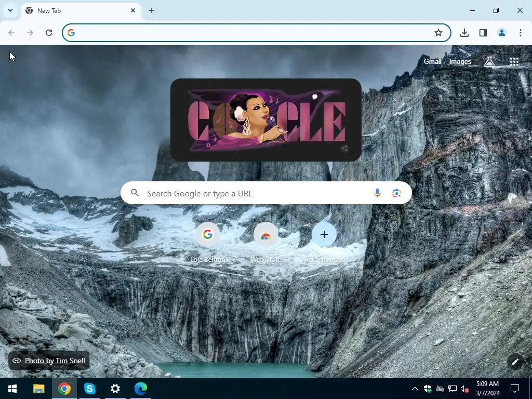The height and width of the screenshot is (399, 532).
Task: Open the notification center
Action: coord(515,389)
